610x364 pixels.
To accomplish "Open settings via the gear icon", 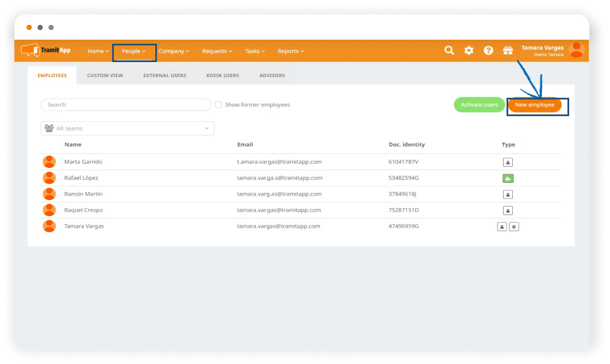I will click(x=469, y=51).
